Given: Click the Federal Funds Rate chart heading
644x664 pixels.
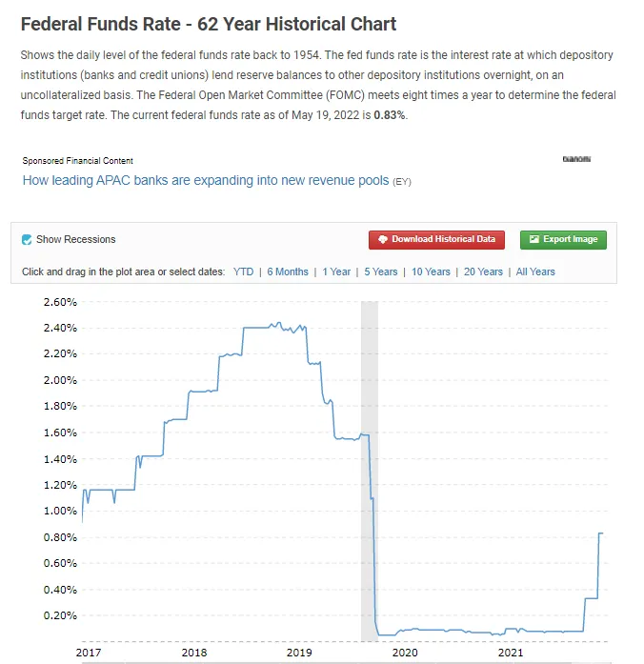Looking at the screenshot, I should tap(209, 24).
